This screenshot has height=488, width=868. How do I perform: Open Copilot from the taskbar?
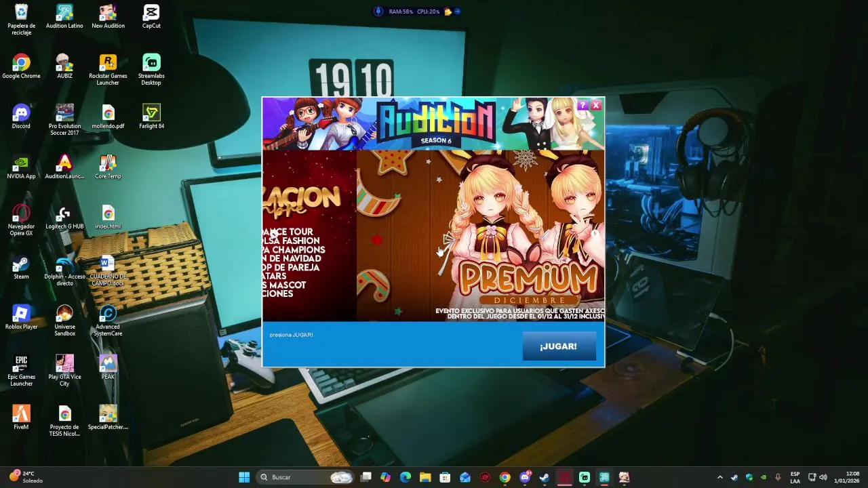pos(386,477)
